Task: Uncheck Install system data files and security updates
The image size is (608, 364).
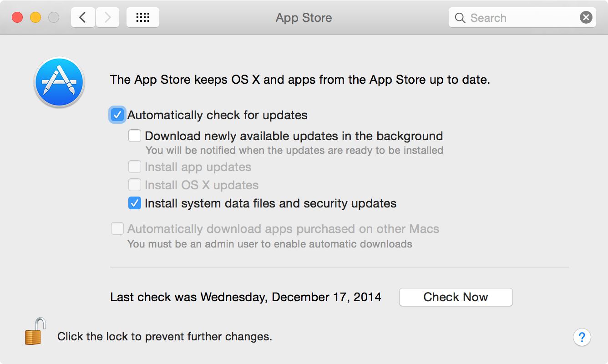Action: click(x=135, y=203)
